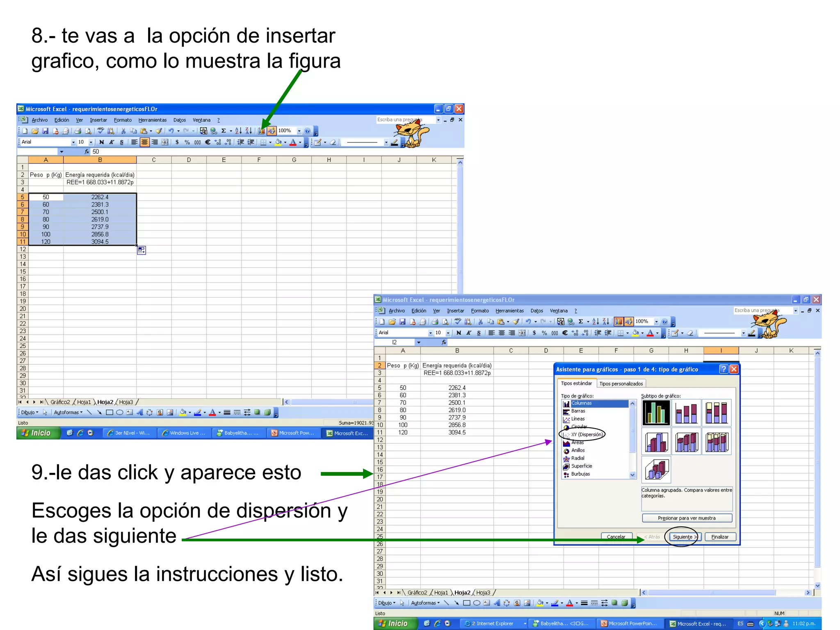Toggle center alignment in the selected-cells Excel window
840x630 pixels.
click(144, 142)
